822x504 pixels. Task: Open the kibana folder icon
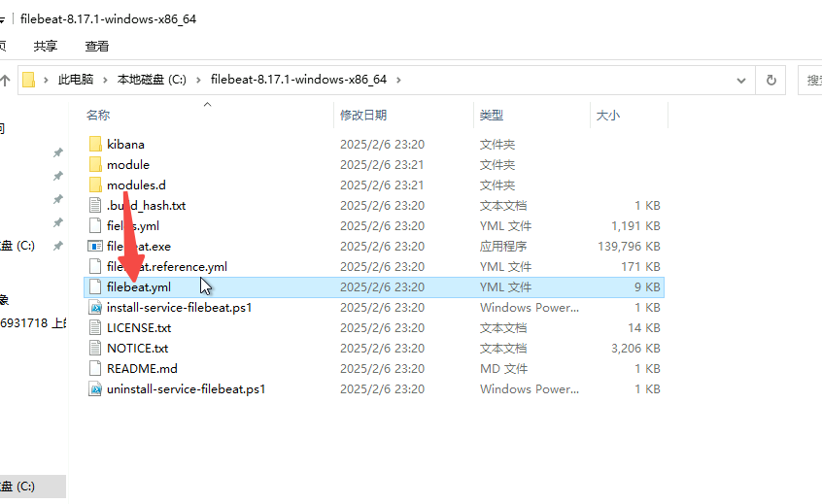coord(95,144)
